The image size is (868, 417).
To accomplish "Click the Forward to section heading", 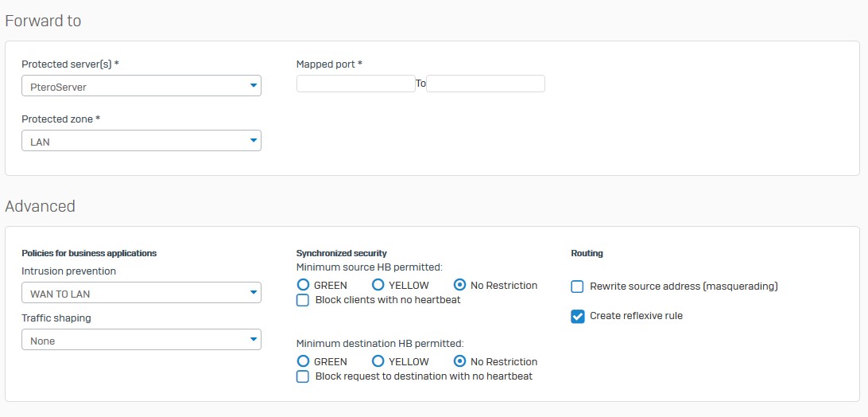I will [43, 21].
